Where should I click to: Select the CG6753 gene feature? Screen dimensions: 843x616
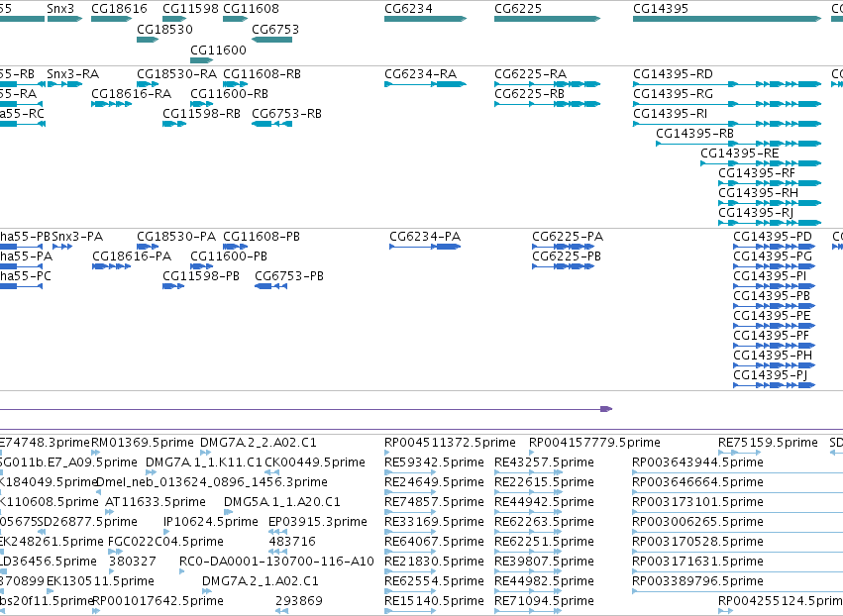[x=272, y=40]
